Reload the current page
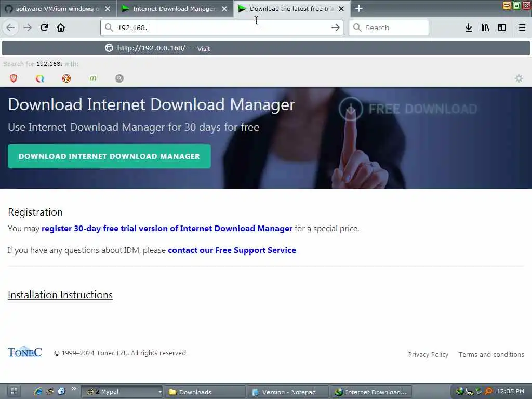This screenshot has width=532, height=399. pos(44,28)
